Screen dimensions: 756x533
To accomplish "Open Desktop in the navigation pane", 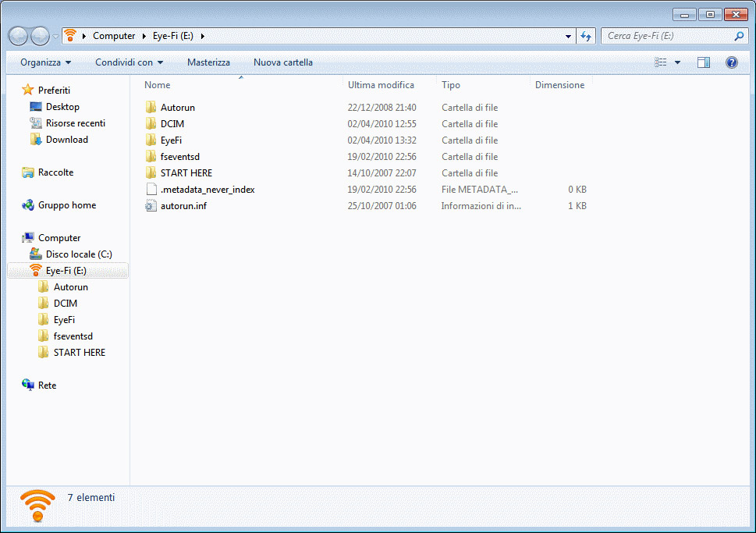I will (62, 107).
